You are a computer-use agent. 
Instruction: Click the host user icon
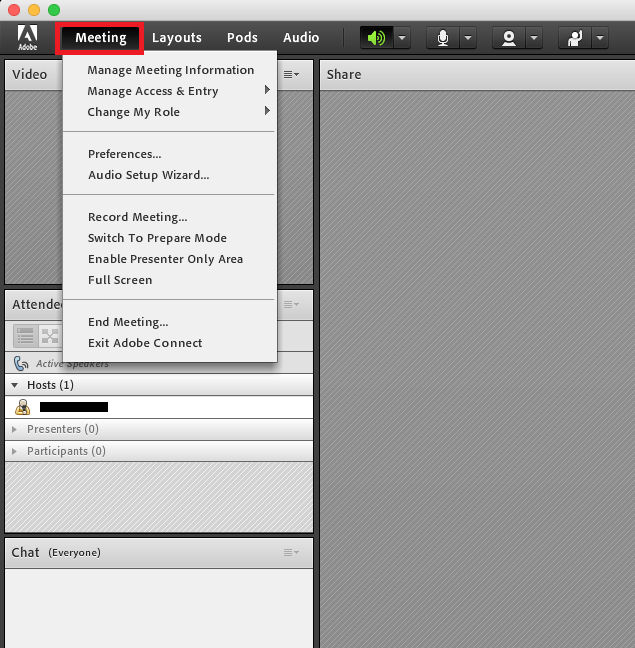23,407
